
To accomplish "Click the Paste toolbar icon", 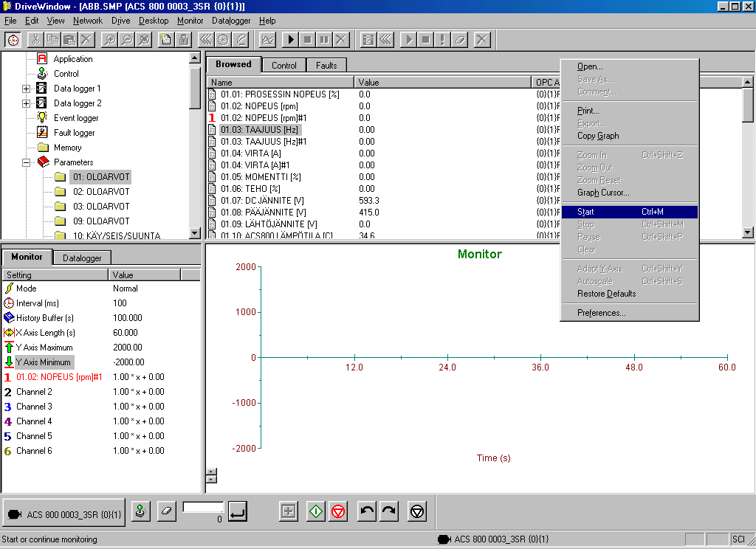I will click(x=69, y=40).
